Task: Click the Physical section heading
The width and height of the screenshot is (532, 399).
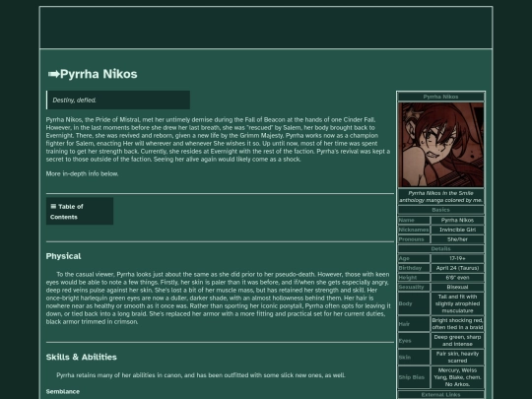Action: pos(63,256)
